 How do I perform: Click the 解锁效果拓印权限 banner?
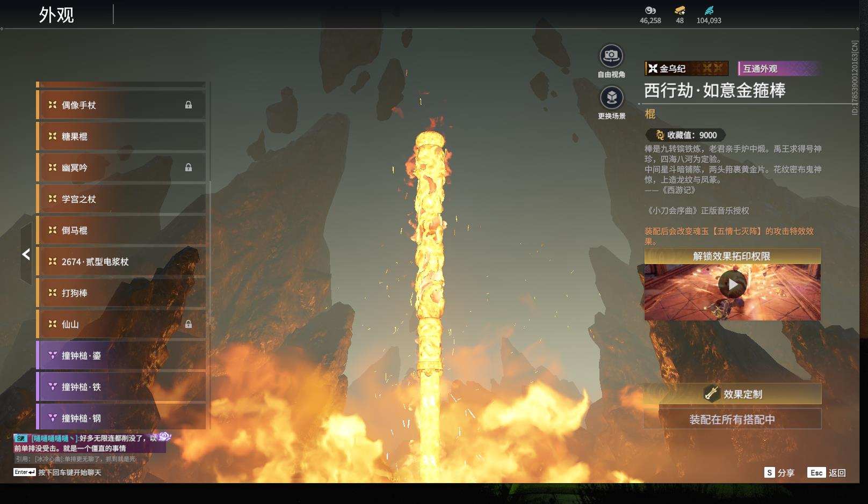(x=733, y=256)
